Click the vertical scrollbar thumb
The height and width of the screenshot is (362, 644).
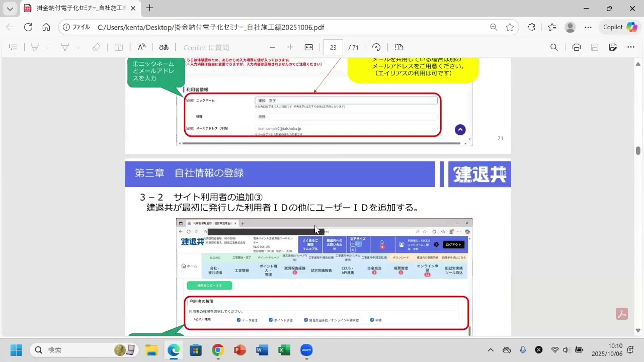click(x=638, y=151)
